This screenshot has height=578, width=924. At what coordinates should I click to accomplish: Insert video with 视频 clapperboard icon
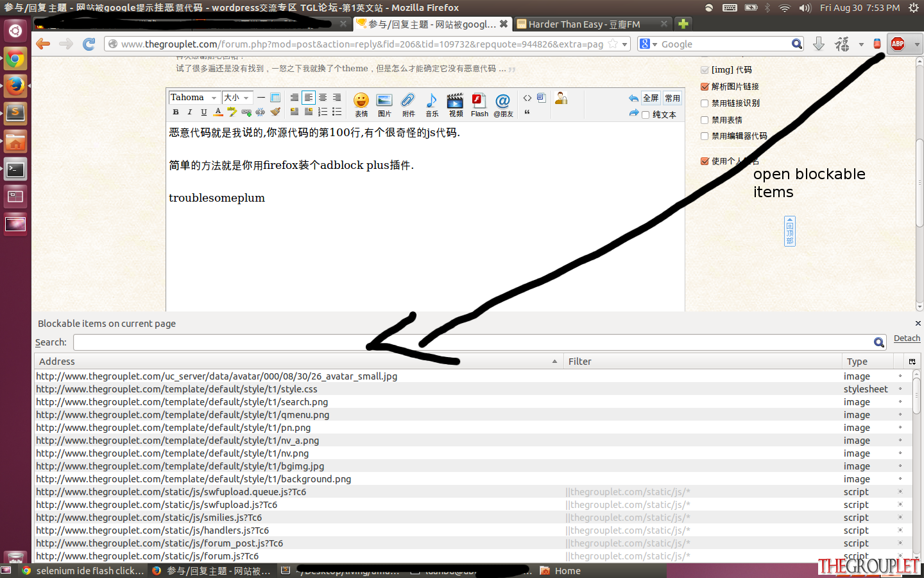456,104
